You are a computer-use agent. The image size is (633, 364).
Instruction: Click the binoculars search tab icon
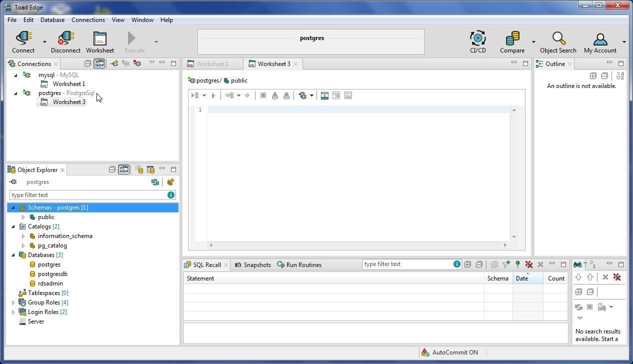pyautogui.click(x=577, y=264)
